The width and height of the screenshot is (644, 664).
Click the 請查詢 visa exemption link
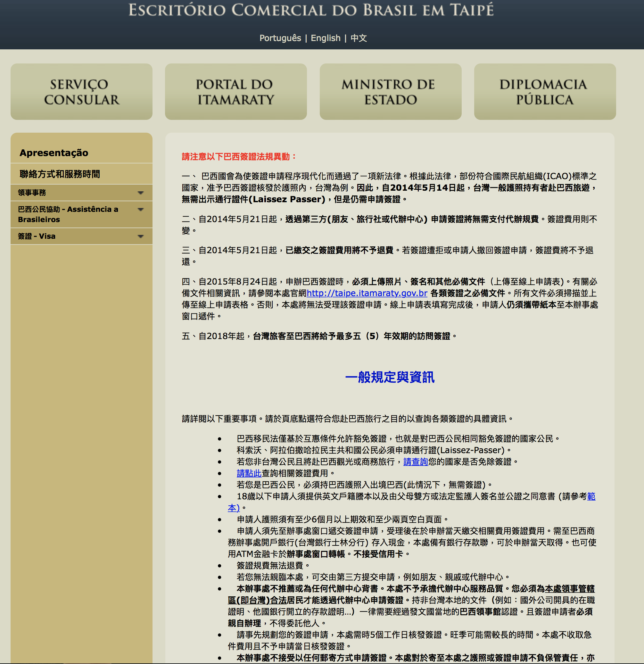click(416, 462)
